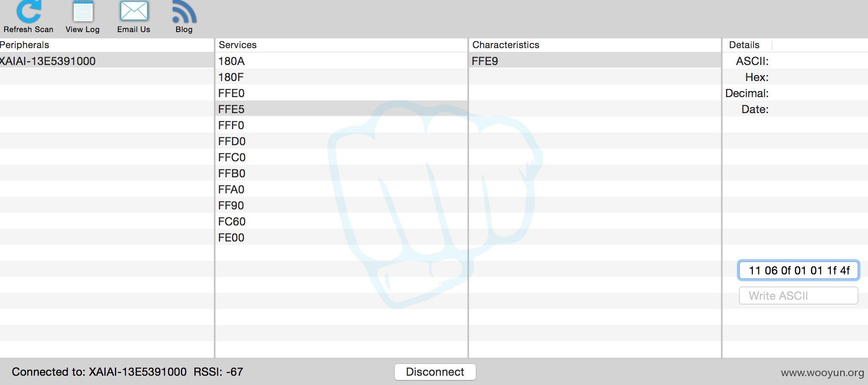This screenshot has height=385, width=868.
Task: Select the highlighted FFE5 service
Action: 341,109
